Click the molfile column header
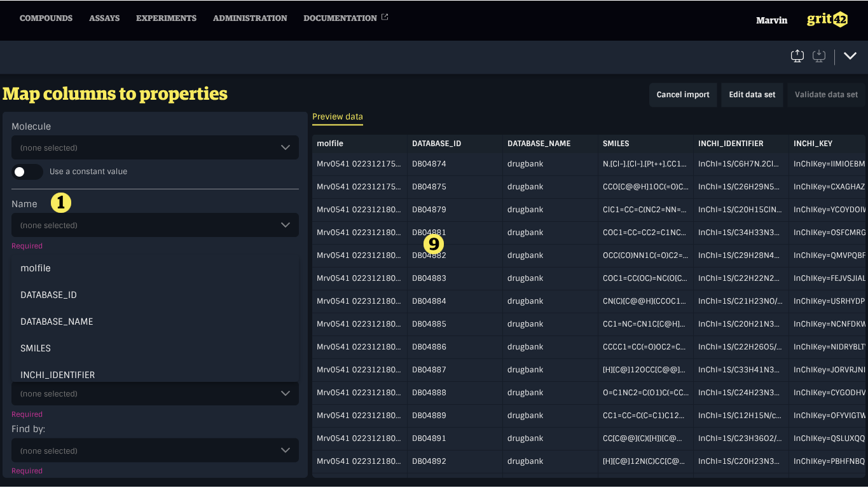The width and height of the screenshot is (868, 488). point(359,144)
